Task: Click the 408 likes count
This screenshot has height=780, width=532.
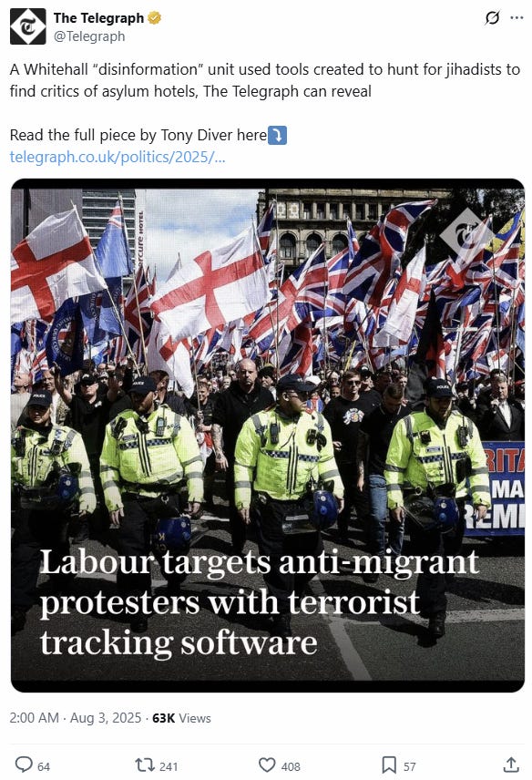Action: coord(291,766)
